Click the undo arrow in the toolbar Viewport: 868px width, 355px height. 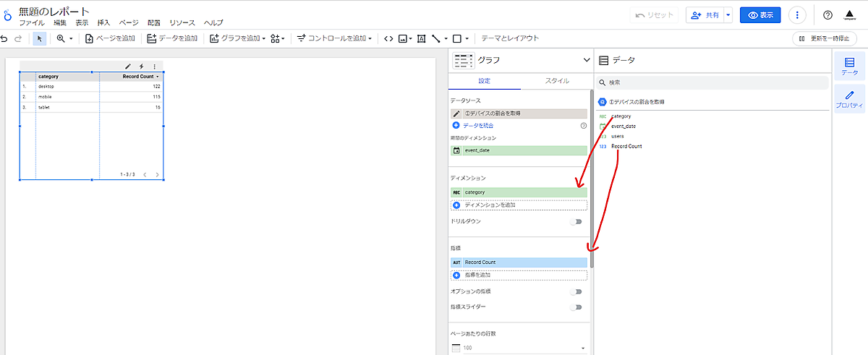coord(5,38)
